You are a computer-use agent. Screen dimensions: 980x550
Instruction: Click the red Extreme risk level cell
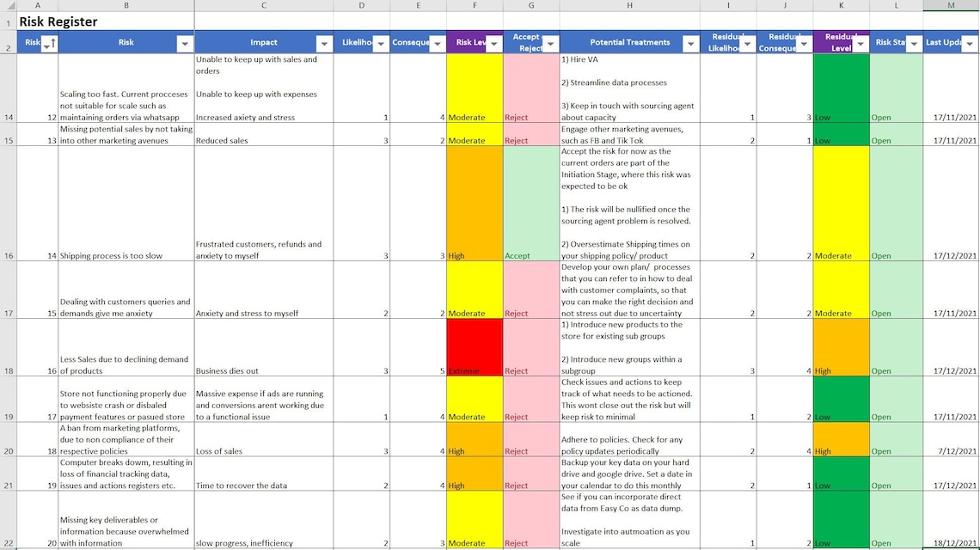475,347
